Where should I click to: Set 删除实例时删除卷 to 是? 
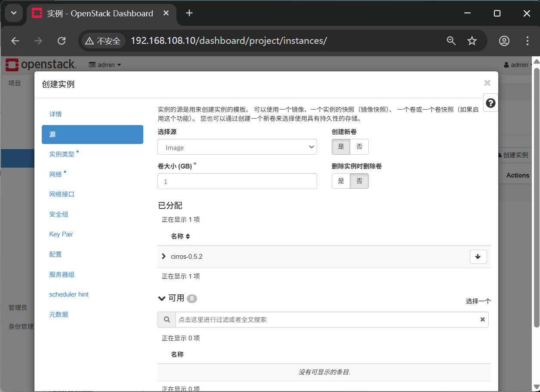pos(341,181)
